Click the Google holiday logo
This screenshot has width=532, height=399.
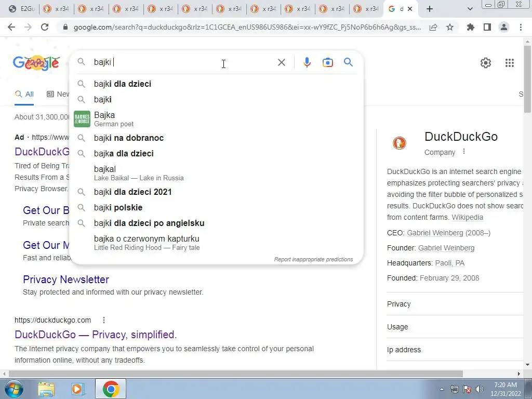(x=36, y=63)
